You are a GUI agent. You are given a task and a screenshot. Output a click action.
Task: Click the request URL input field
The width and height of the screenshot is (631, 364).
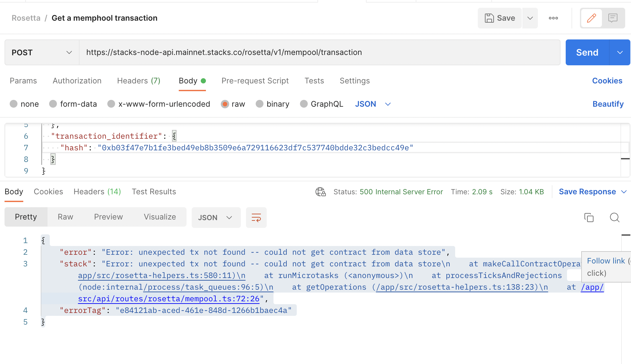[x=319, y=52]
